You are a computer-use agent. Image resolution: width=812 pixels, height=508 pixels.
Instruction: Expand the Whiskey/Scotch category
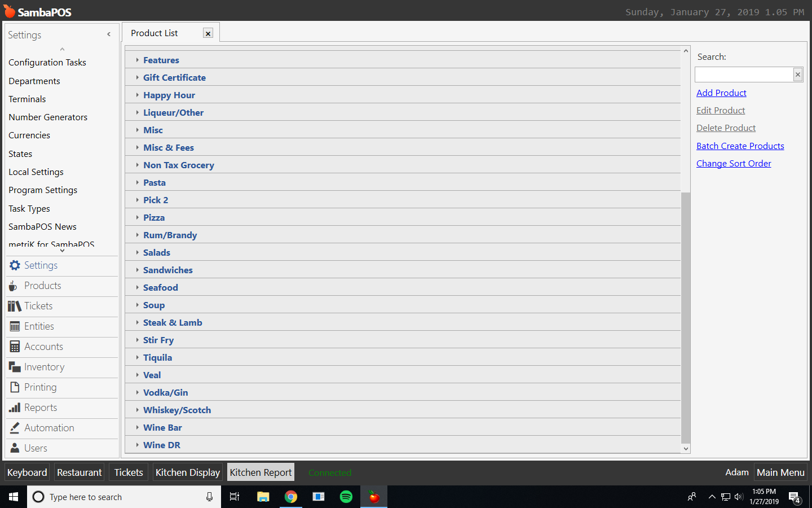[137, 410]
